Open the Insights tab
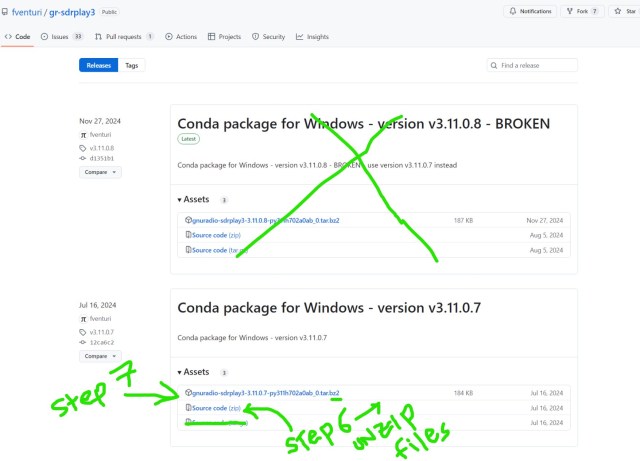This screenshot has height=461, width=640. (312, 37)
